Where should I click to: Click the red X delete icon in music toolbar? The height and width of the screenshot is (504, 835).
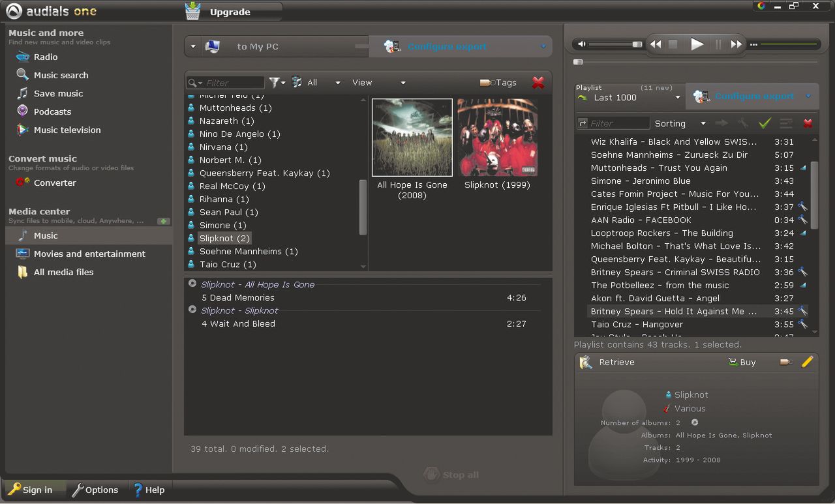pos(538,82)
